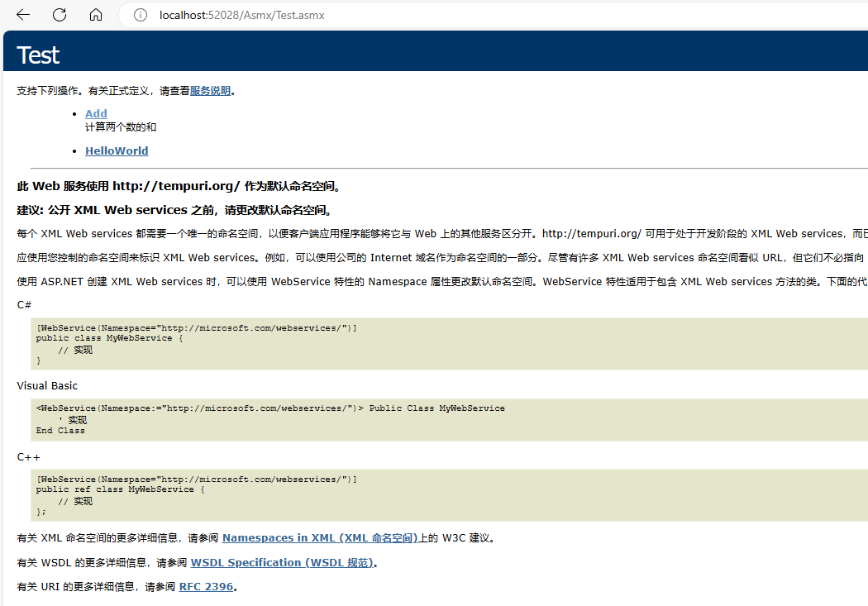The width and height of the screenshot is (868, 606).
Task: Follow the Namespaces in XML link
Action: point(320,538)
